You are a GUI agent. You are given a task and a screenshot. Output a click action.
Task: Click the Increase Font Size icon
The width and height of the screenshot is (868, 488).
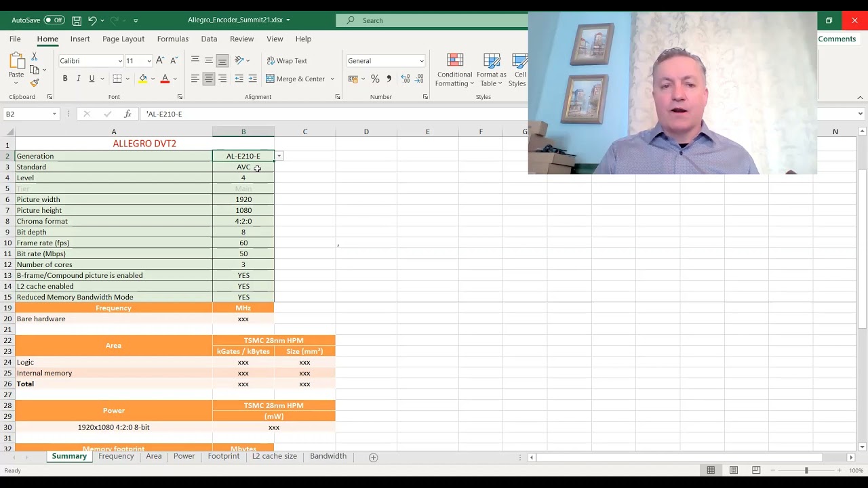point(161,61)
